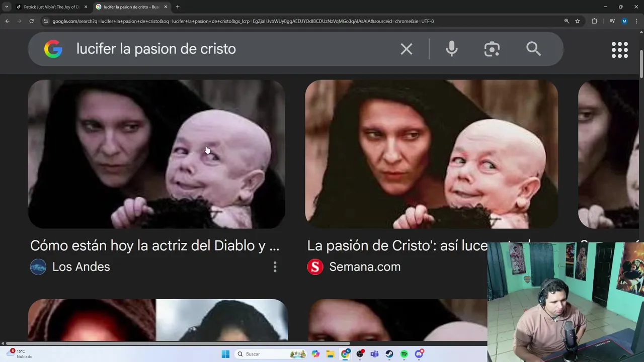
Task: Start a voice search with microphone
Action: (452, 49)
